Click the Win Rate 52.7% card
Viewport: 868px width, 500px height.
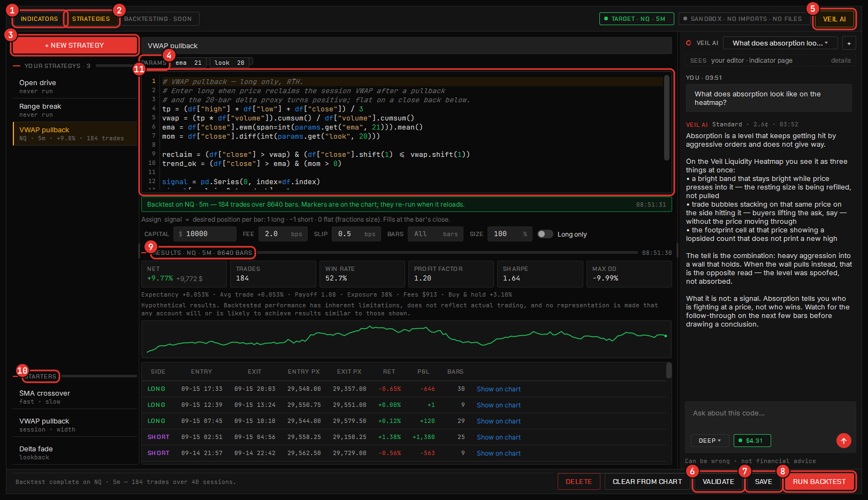pyautogui.click(x=362, y=274)
